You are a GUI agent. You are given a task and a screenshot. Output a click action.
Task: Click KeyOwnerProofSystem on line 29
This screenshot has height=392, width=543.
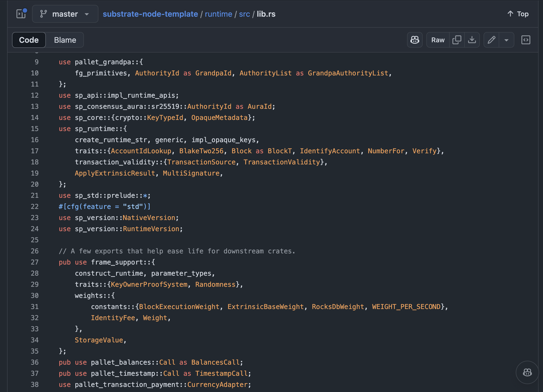[149, 285]
